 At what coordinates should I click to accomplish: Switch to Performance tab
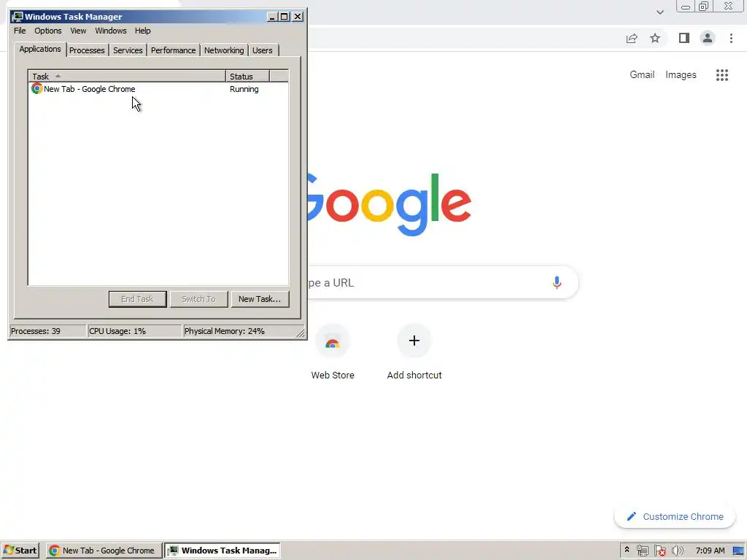click(x=173, y=50)
